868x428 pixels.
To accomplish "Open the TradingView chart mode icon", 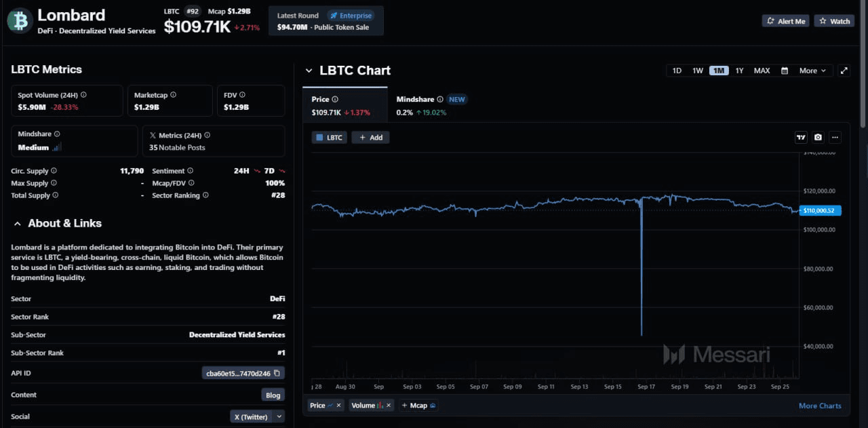I will pos(801,137).
